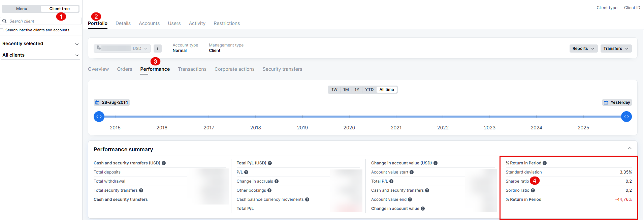Viewport: 644px width, 220px height.
Task: Click the account info icon button
Action: tap(157, 49)
